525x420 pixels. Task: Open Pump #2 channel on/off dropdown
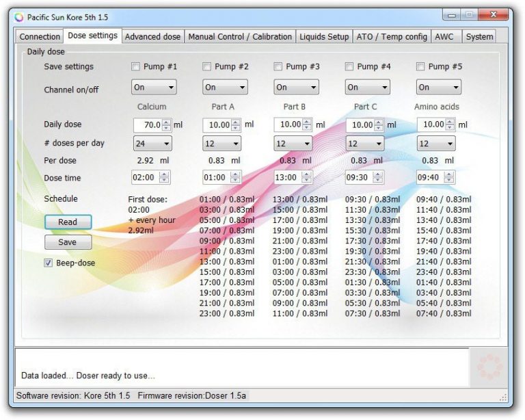(x=224, y=88)
